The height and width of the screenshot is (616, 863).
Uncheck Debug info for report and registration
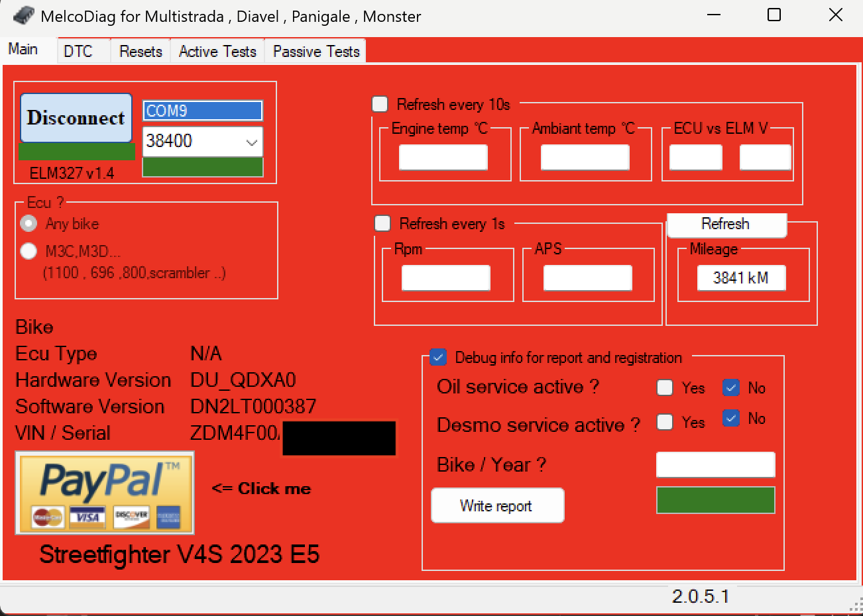(438, 358)
